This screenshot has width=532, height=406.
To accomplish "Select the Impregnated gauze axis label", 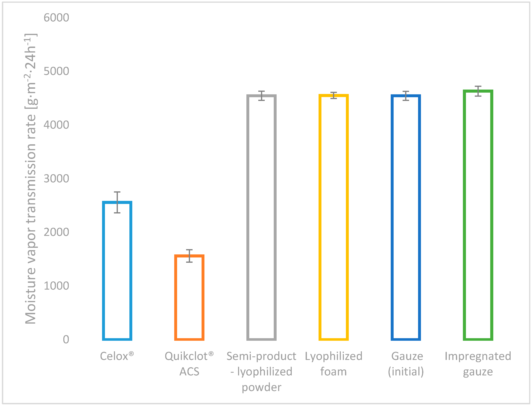I will pyautogui.click(x=478, y=364).
